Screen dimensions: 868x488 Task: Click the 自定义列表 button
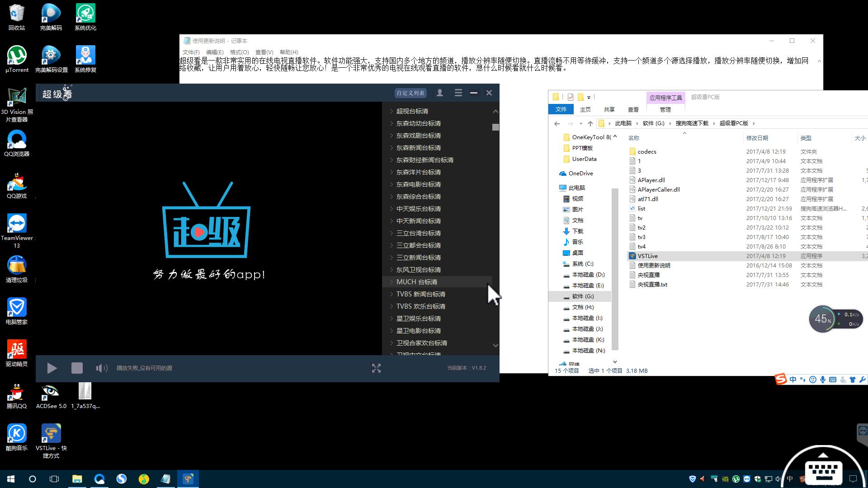(410, 93)
